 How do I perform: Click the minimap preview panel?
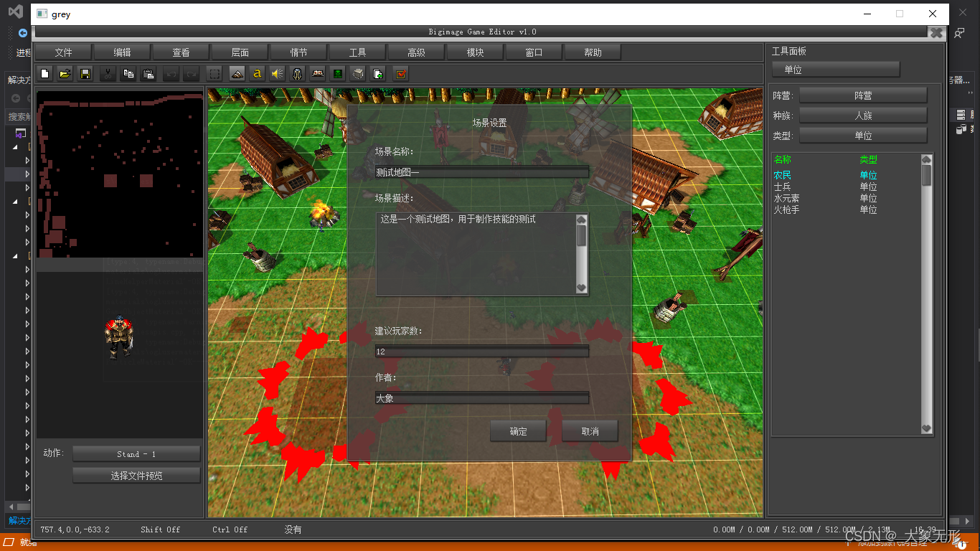(x=120, y=174)
